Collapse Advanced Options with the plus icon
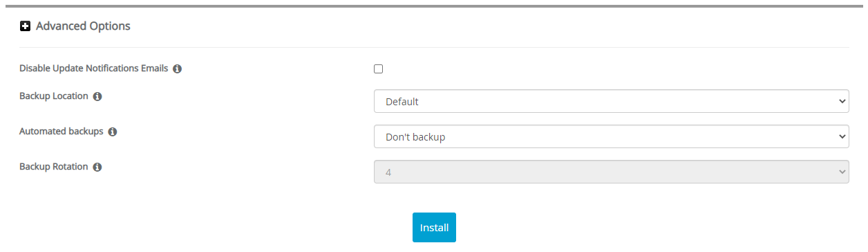Image resolution: width=868 pixels, height=252 pixels. click(x=26, y=26)
